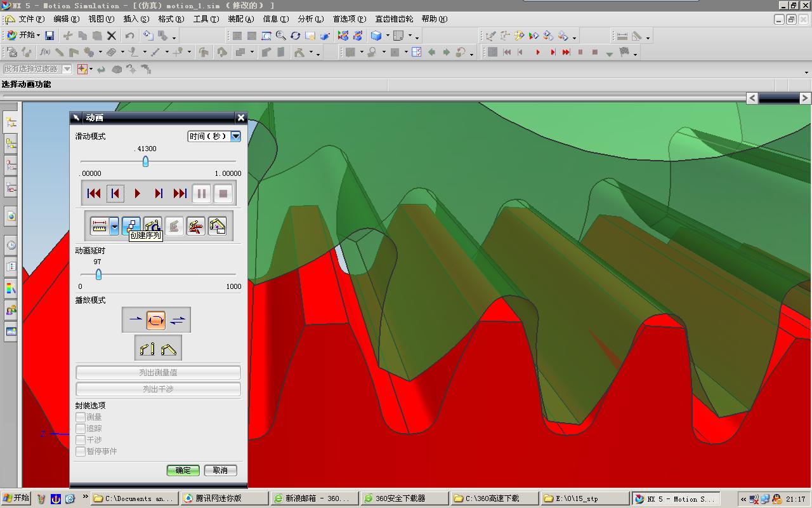Select the loop playback mode button
Screen dimensions: 812x508
pyautogui.click(x=156, y=320)
